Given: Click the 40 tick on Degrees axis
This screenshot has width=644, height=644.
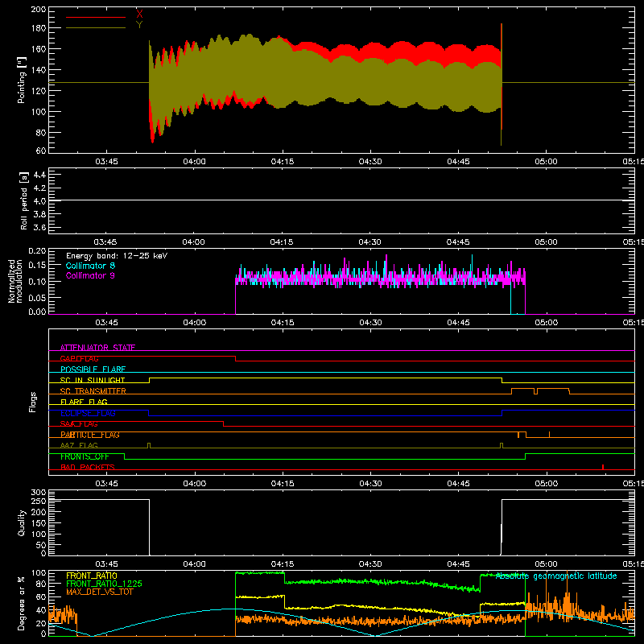Looking at the screenshot, I should click(x=41, y=610).
